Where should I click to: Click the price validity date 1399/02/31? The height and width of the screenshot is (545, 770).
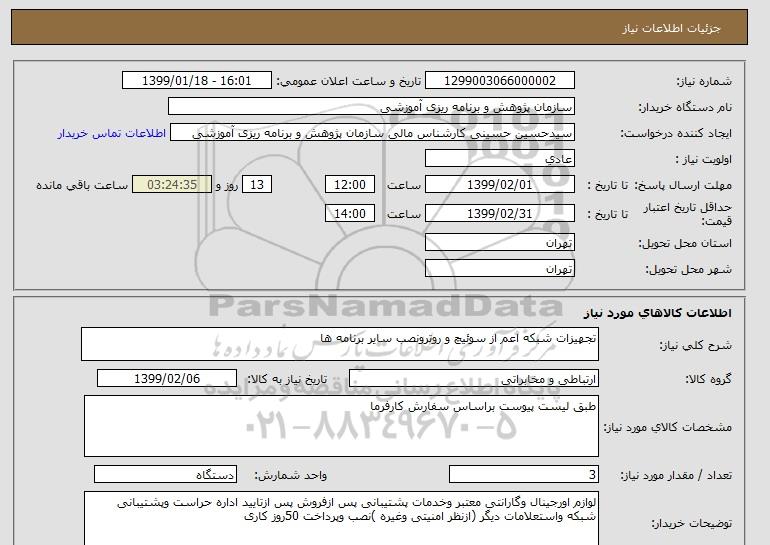(499, 214)
